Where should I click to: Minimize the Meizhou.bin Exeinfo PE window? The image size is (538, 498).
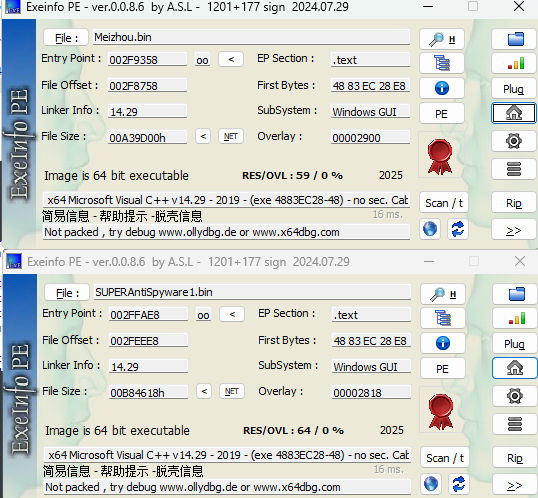click(x=428, y=6)
